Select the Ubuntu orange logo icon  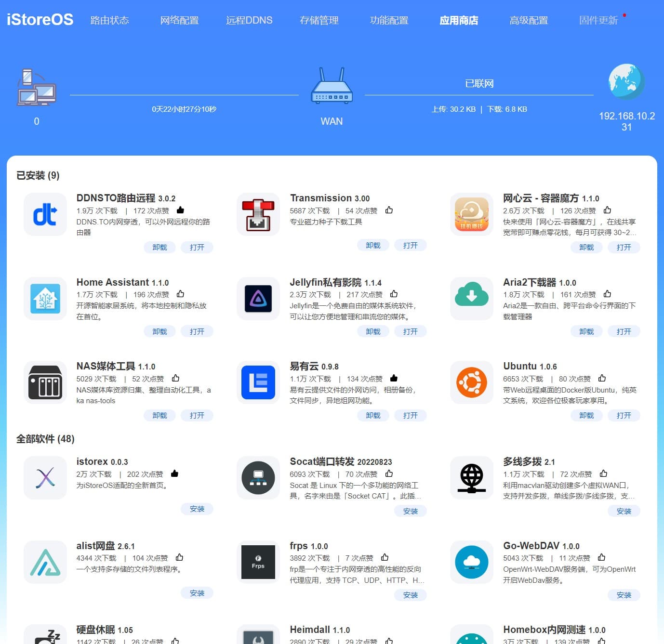pyautogui.click(x=471, y=382)
